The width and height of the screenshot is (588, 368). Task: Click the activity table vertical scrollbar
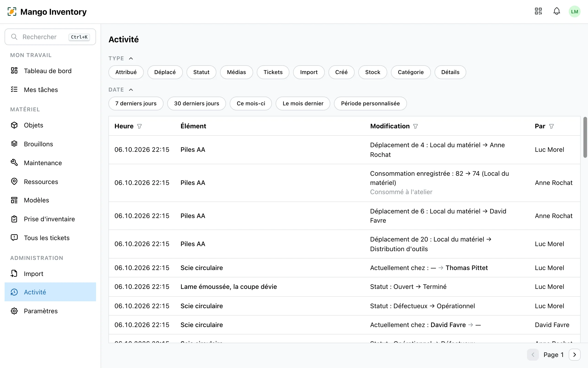[x=585, y=138]
